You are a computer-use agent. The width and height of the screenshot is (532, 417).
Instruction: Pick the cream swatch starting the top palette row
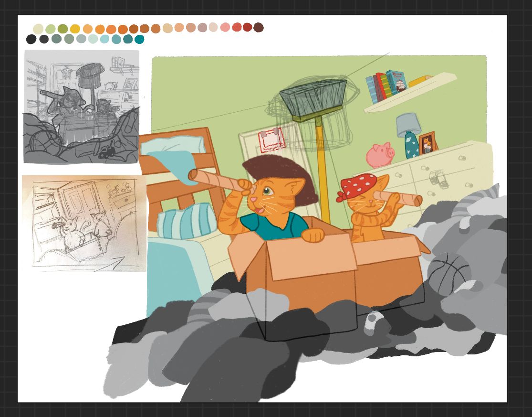39,29
